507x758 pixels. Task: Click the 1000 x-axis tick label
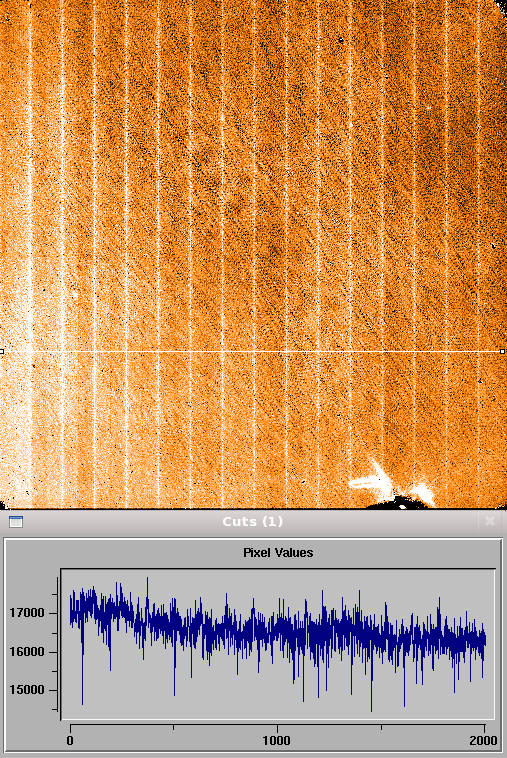click(277, 740)
